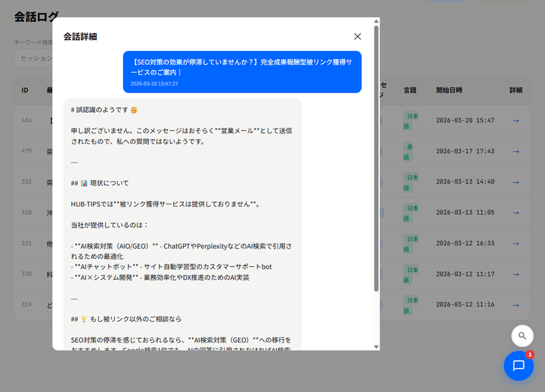Click row ID 321
Viewport: 545px width, 392px height.
[26, 243]
